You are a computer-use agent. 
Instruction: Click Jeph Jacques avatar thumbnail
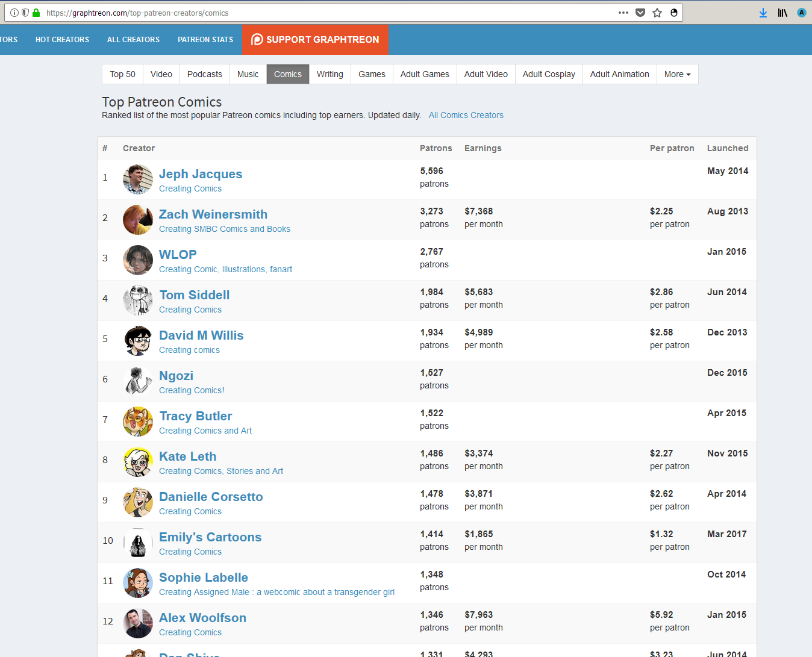pos(138,179)
